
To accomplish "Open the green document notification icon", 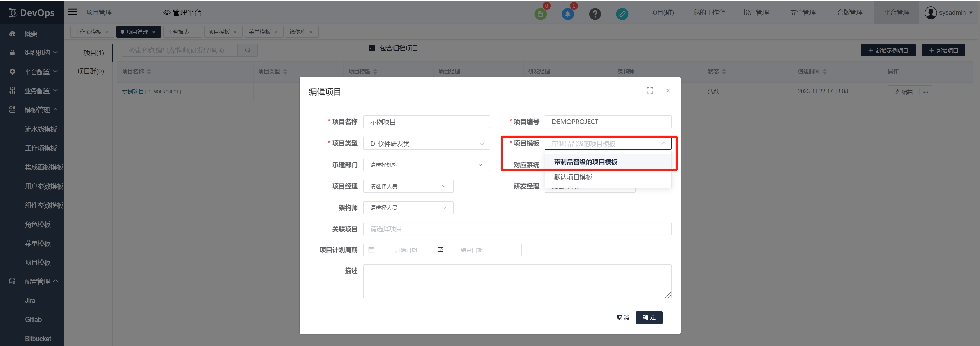I will pyautogui.click(x=540, y=14).
